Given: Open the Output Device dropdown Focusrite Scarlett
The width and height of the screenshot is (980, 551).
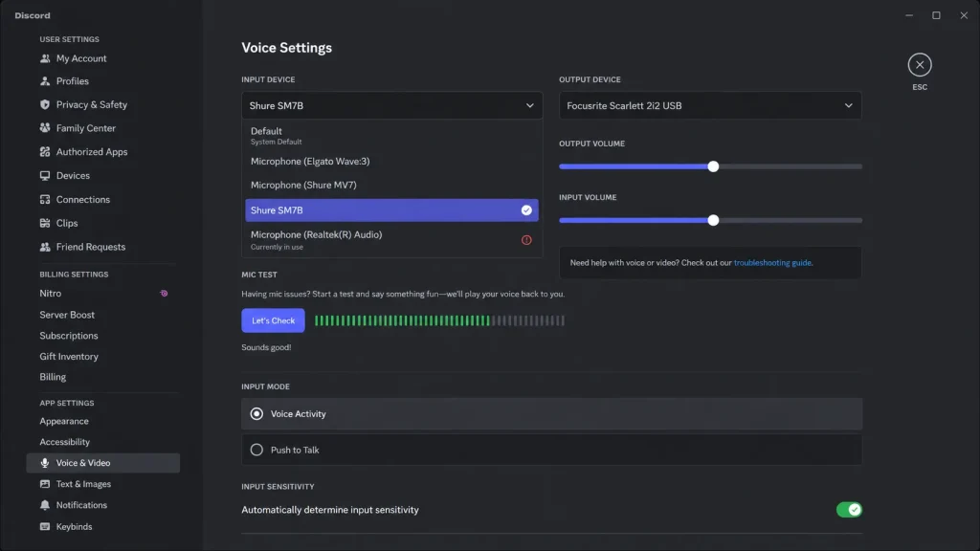Looking at the screenshot, I should tap(710, 105).
